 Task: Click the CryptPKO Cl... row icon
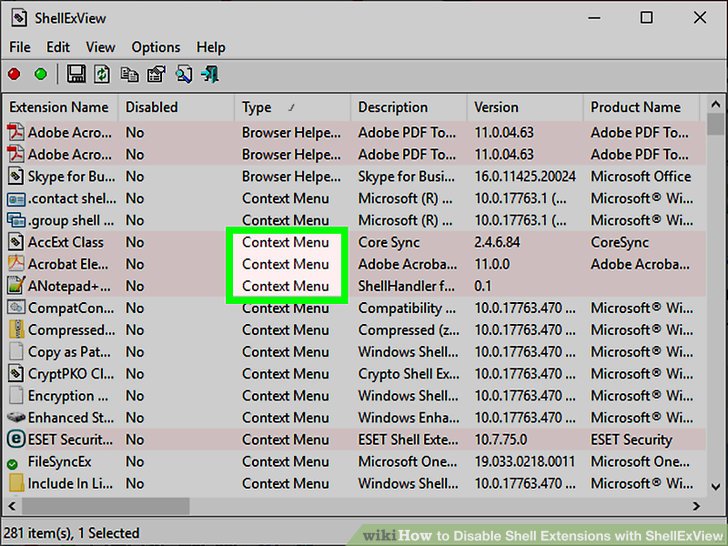(x=15, y=374)
